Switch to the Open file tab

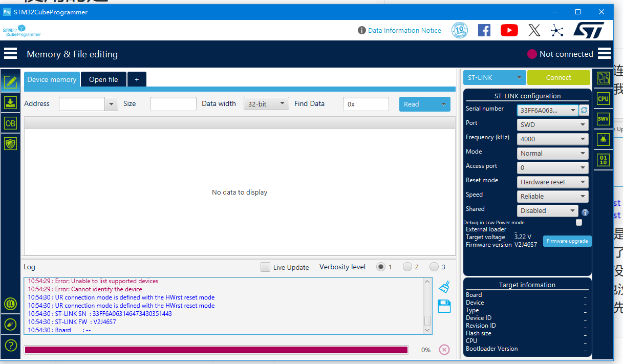pyautogui.click(x=103, y=79)
